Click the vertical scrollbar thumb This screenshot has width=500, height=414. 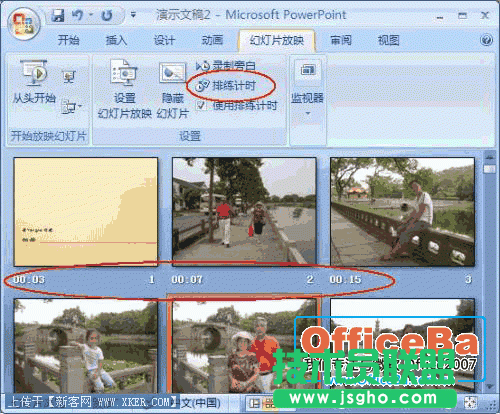(489, 169)
